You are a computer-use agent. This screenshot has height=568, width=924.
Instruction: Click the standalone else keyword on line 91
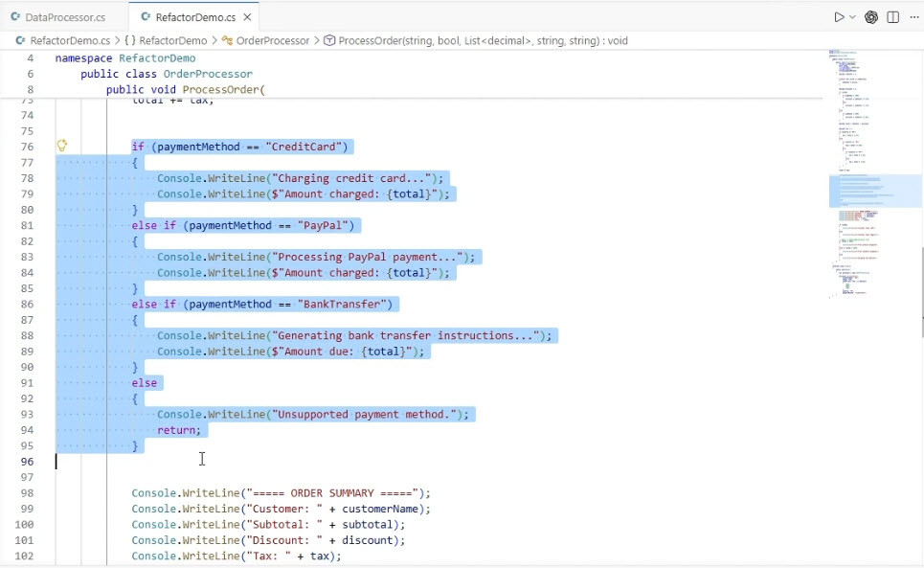tap(145, 382)
